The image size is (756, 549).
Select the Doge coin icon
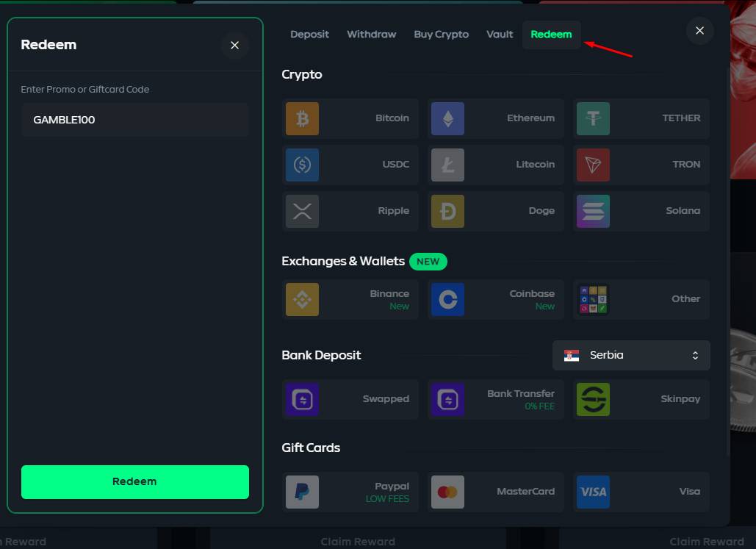tap(447, 212)
